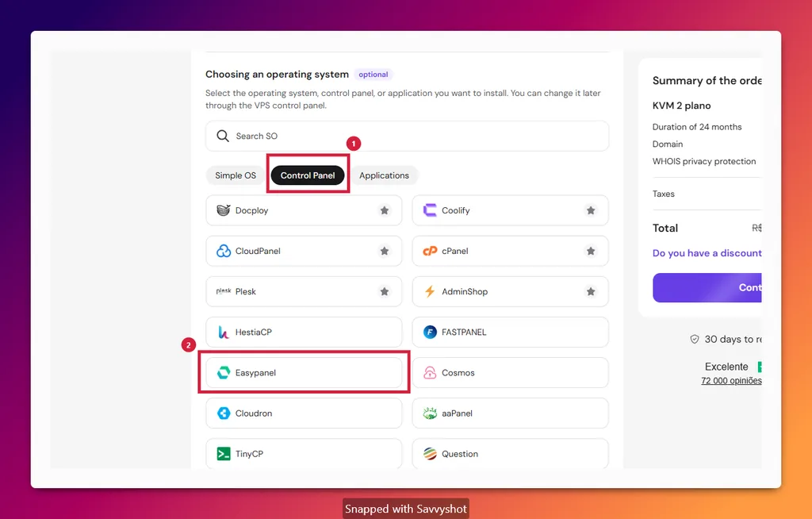Favorite Docploy with its star

point(385,210)
